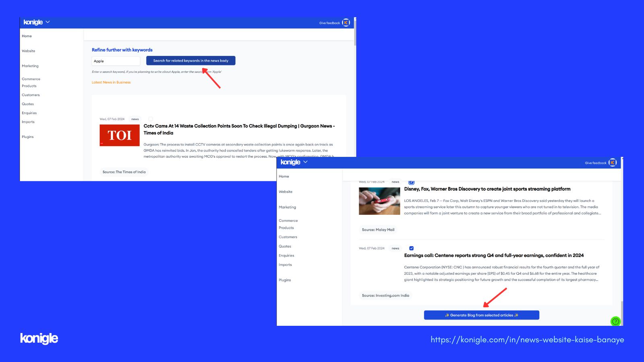This screenshot has width=644, height=362.
Task: Open the Cctv Cams At 14 Waste Collection article title
Action: [239, 130]
